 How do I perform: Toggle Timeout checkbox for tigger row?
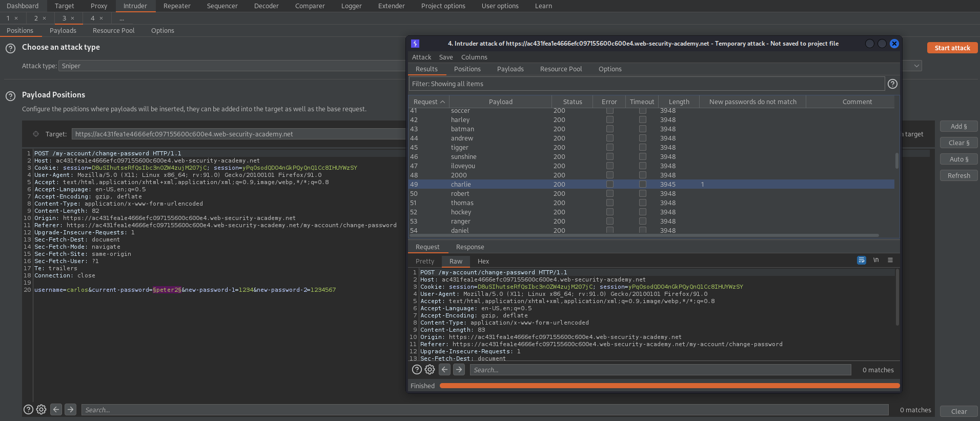[642, 147]
